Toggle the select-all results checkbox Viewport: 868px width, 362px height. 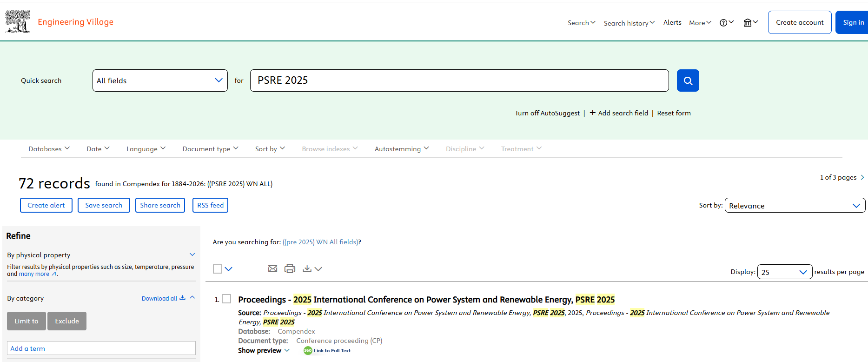coord(218,269)
